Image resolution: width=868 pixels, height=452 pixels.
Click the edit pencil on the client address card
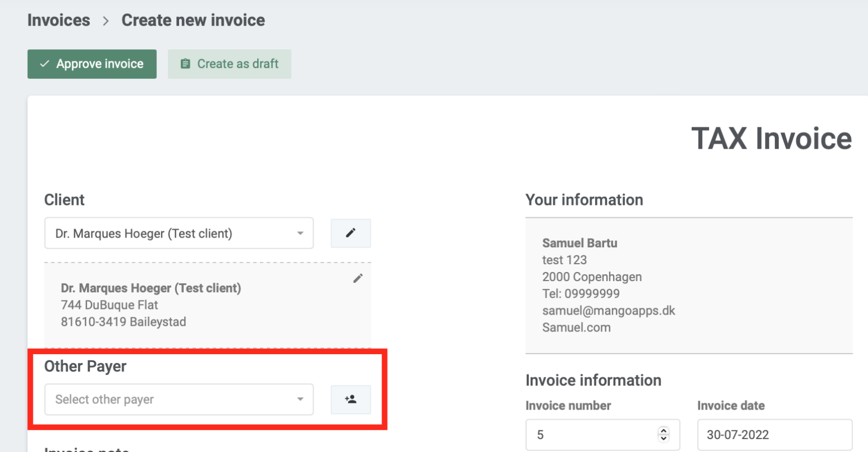click(x=358, y=278)
